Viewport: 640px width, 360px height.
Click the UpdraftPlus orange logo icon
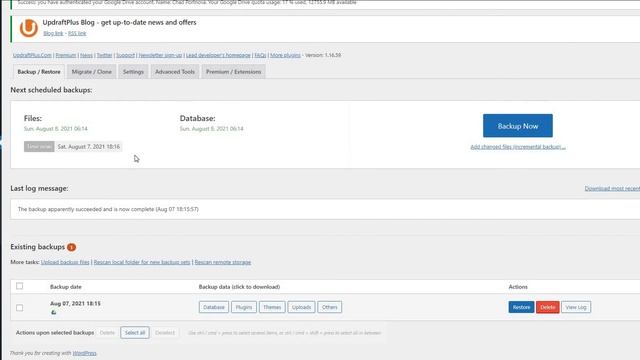29,28
